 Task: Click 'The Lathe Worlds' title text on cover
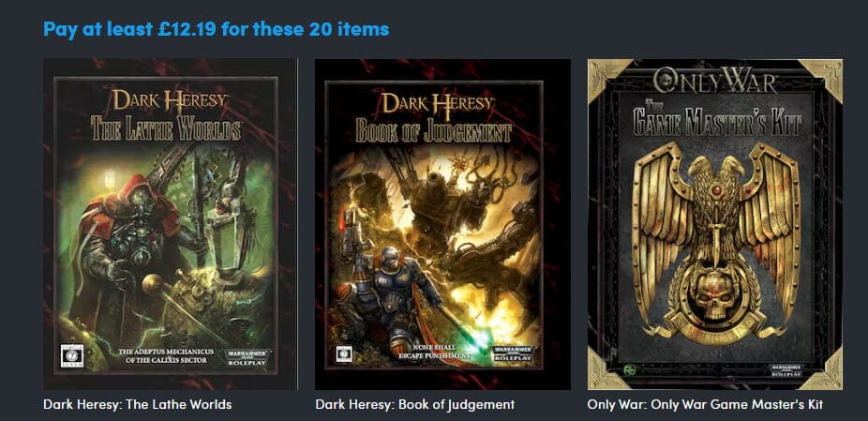click(x=166, y=128)
